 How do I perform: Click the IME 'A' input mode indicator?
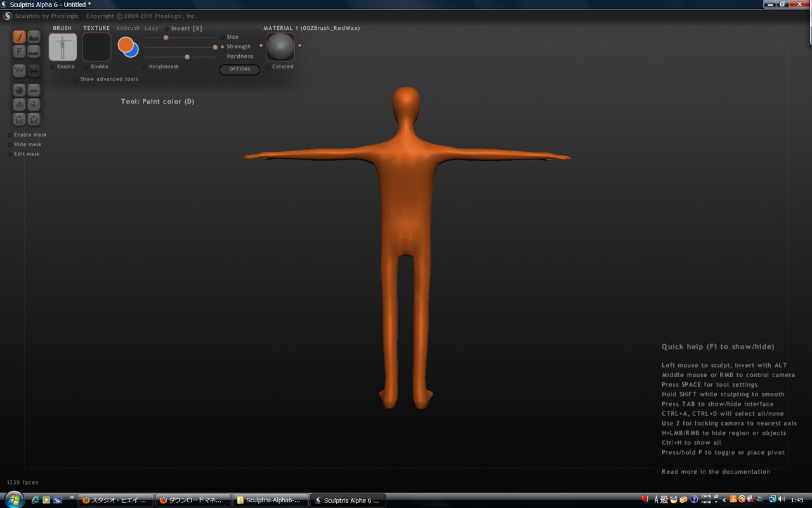pyautogui.click(x=657, y=500)
